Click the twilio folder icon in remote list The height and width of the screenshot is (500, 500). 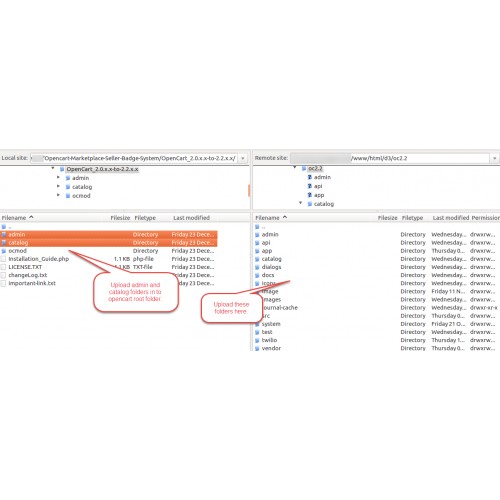pos(257,340)
